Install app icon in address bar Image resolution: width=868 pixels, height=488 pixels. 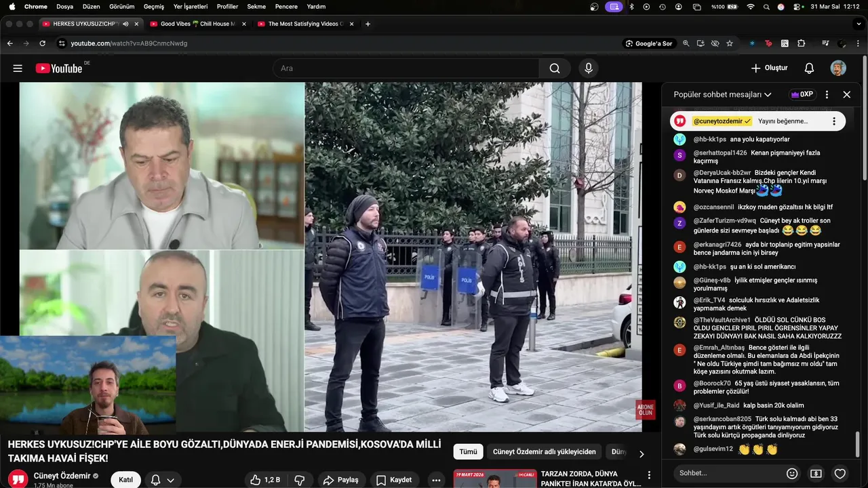[x=701, y=43]
